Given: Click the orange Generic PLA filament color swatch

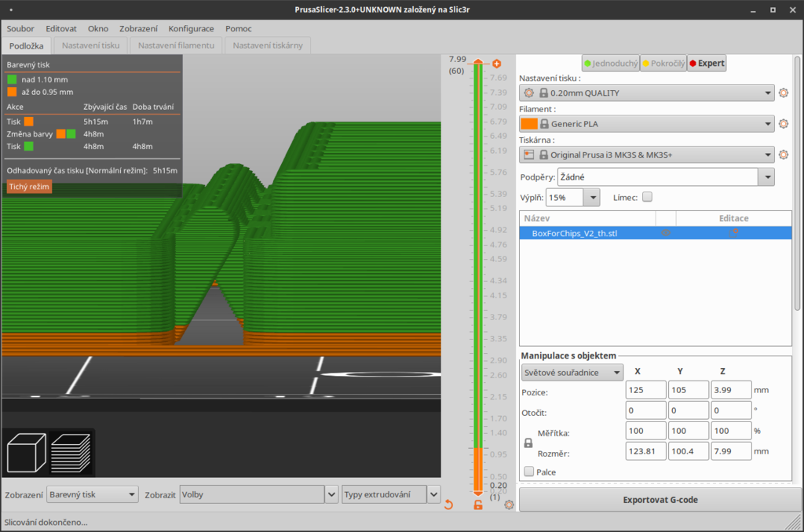Looking at the screenshot, I should (x=528, y=124).
